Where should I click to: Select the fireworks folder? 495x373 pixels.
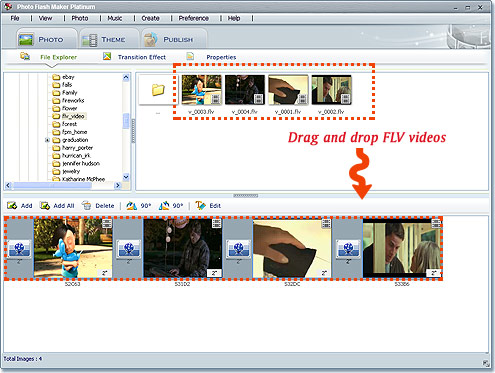coord(73,100)
